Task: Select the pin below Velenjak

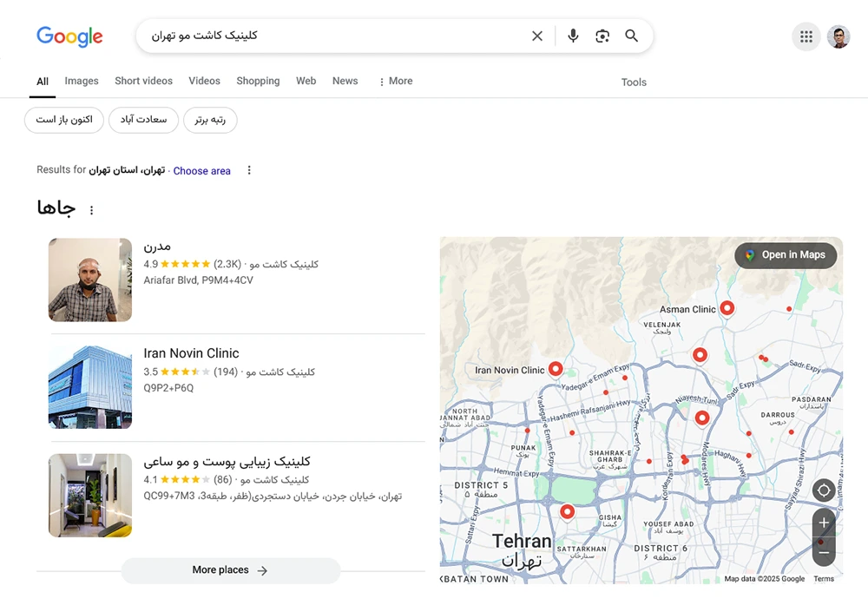Action: [700, 355]
